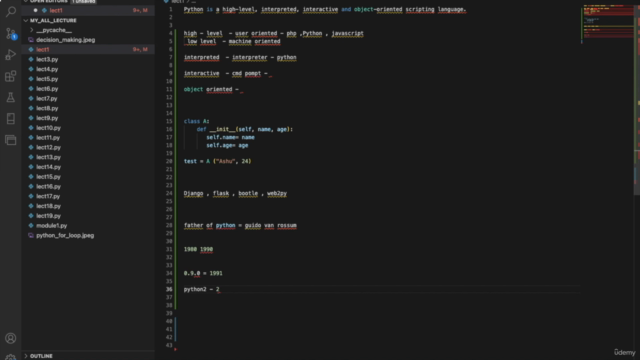Click the '1980 1990' text on line 31
Image resolution: width=640 pixels, height=360 pixels.
point(198,249)
